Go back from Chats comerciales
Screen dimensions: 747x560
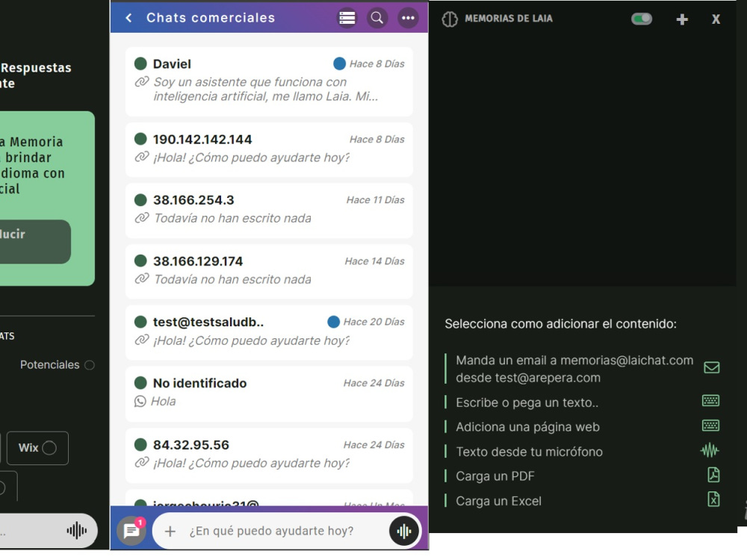(x=128, y=18)
